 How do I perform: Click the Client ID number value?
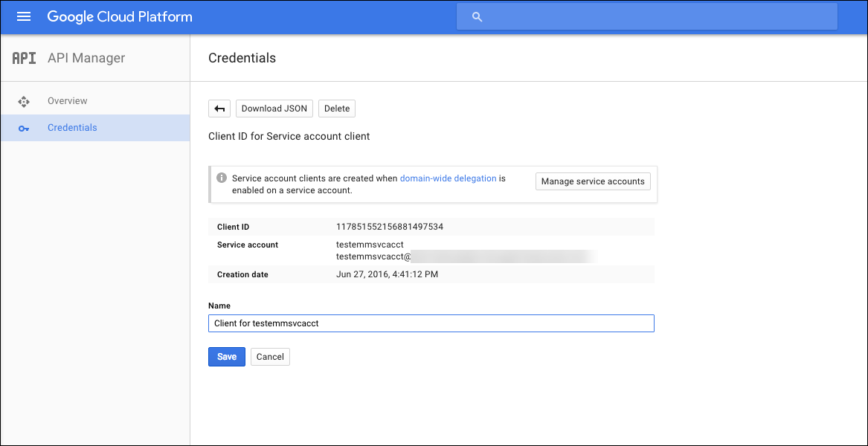tap(390, 227)
